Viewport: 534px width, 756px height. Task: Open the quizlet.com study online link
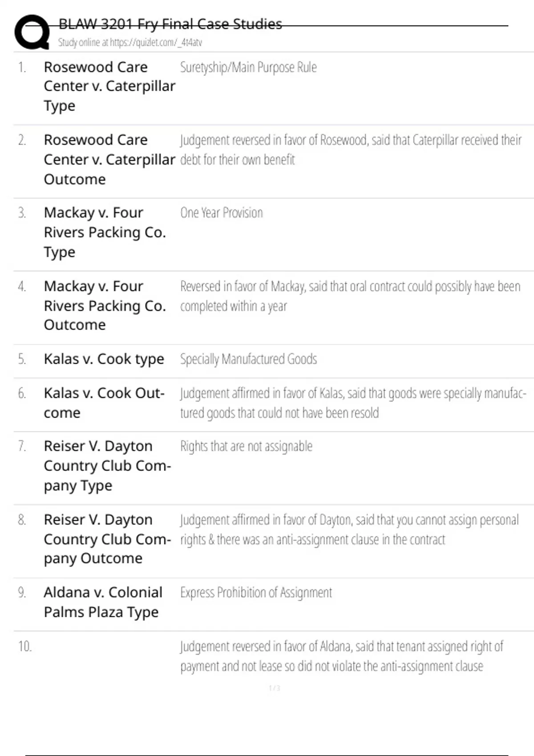coord(129,43)
